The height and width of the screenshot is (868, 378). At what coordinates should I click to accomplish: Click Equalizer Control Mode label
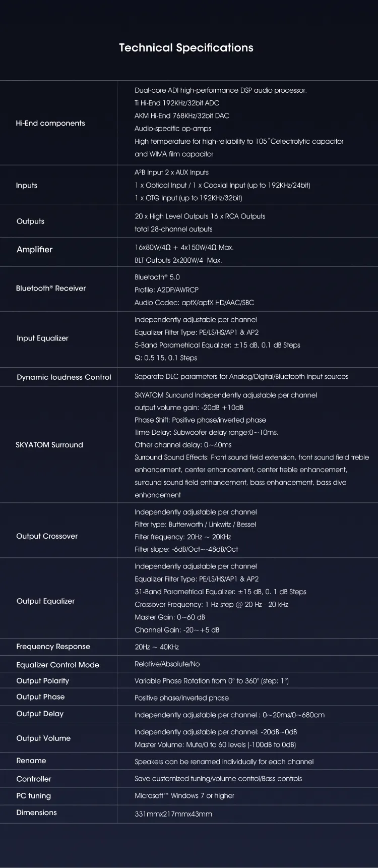click(x=57, y=665)
